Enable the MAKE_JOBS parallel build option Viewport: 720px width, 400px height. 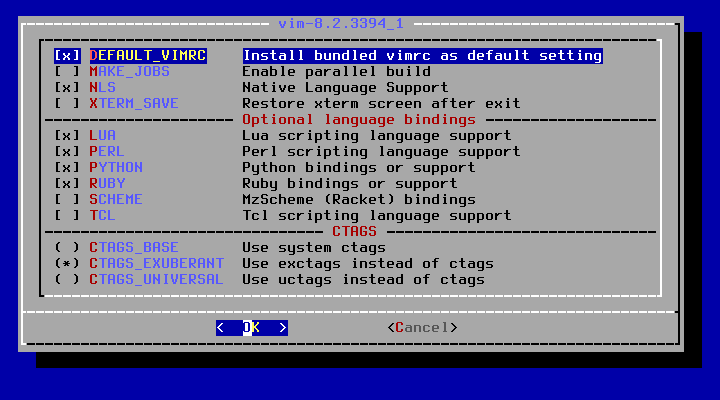coord(67,72)
